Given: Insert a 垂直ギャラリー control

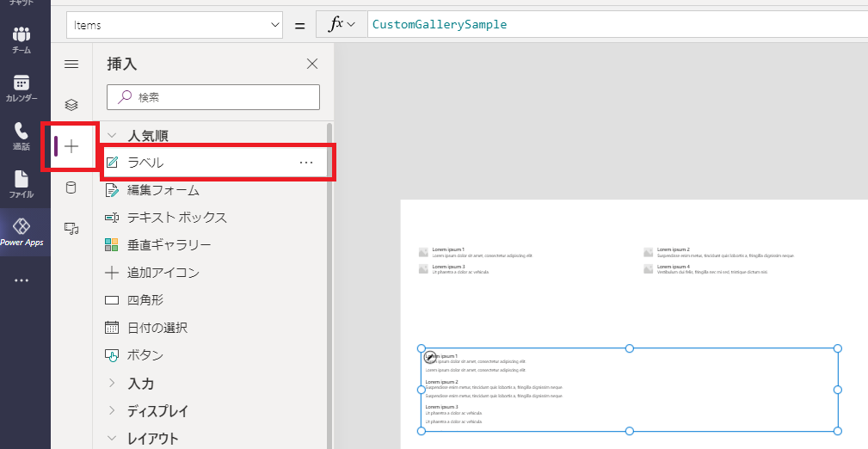Looking at the screenshot, I should coord(157,244).
